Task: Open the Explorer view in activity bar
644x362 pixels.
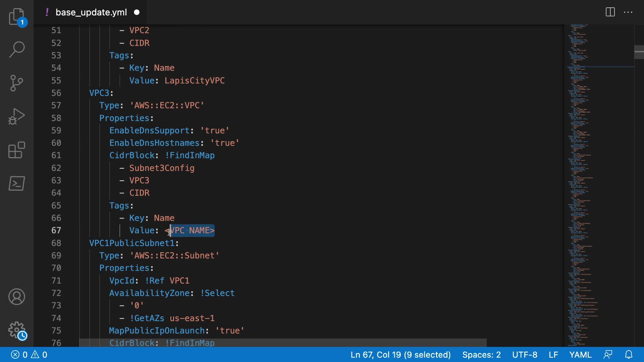Action: coord(16,17)
